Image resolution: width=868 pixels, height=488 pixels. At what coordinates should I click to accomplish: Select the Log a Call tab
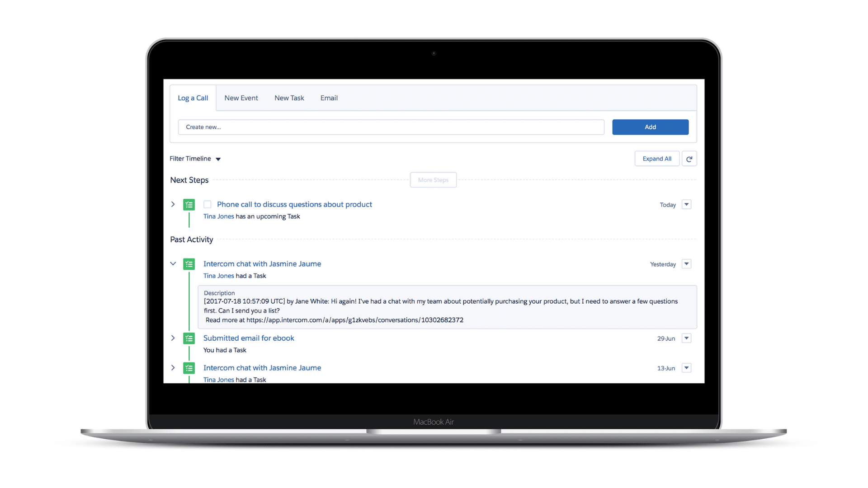[x=193, y=98]
